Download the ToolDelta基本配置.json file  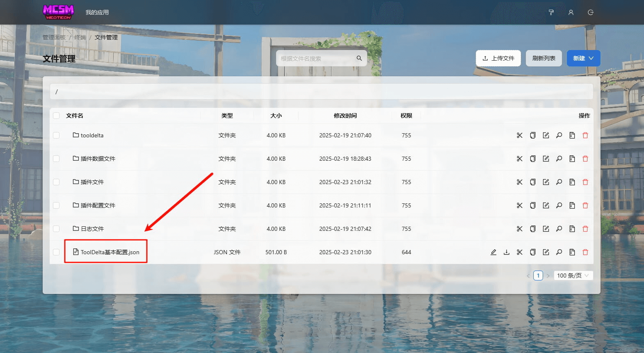point(507,252)
